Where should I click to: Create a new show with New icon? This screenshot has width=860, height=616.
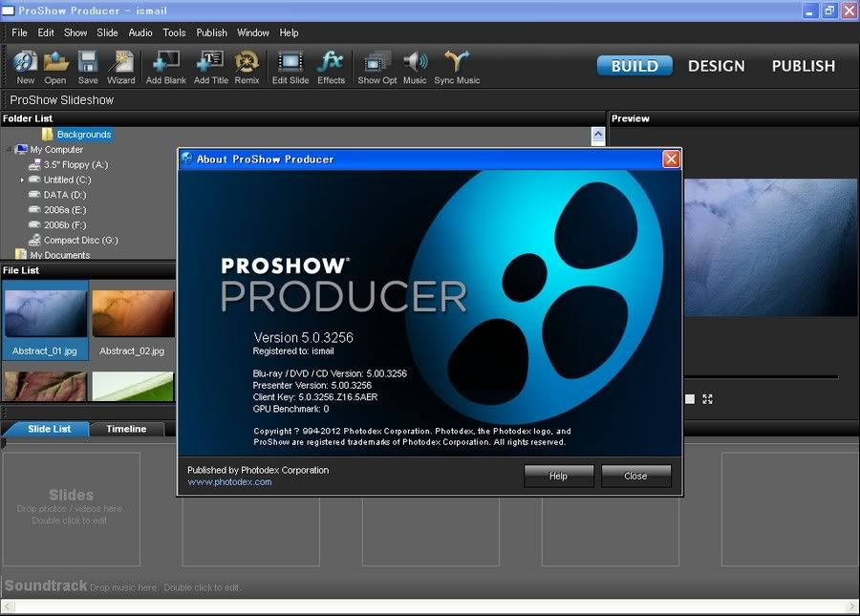(x=25, y=68)
